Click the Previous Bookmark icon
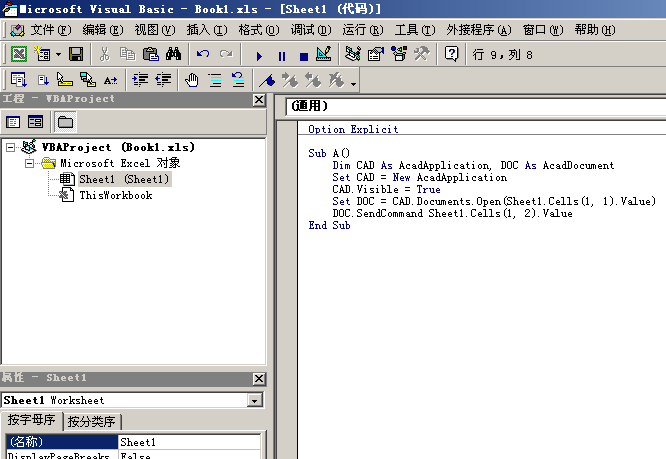This screenshot has height=459, width=666. (313, 79)
